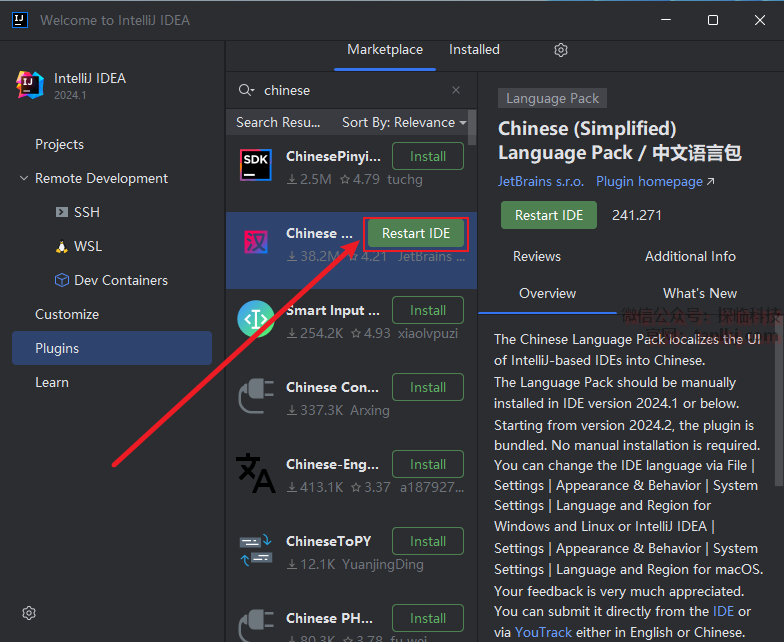Image resolution: width=784 pixels, height=642 pixels.
Task: Open the Plugin homepage link
Action: [x=655, y=182]
